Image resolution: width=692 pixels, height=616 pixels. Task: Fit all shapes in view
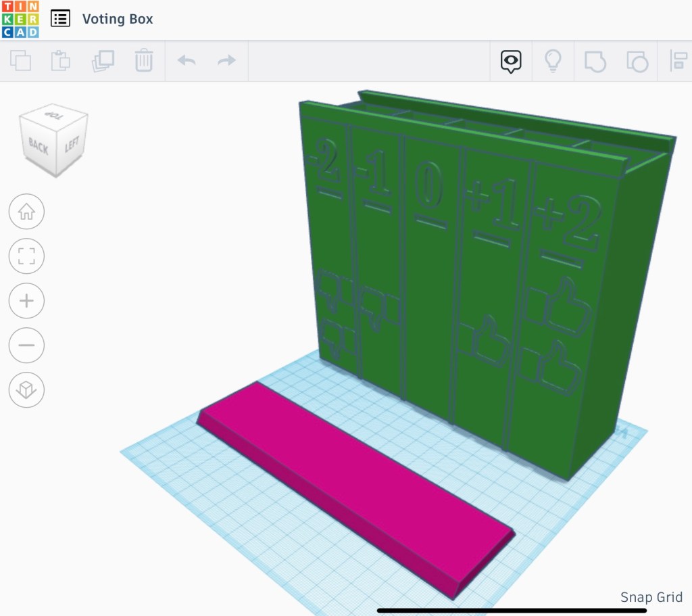pyautogui.click(x=26, y=256)
